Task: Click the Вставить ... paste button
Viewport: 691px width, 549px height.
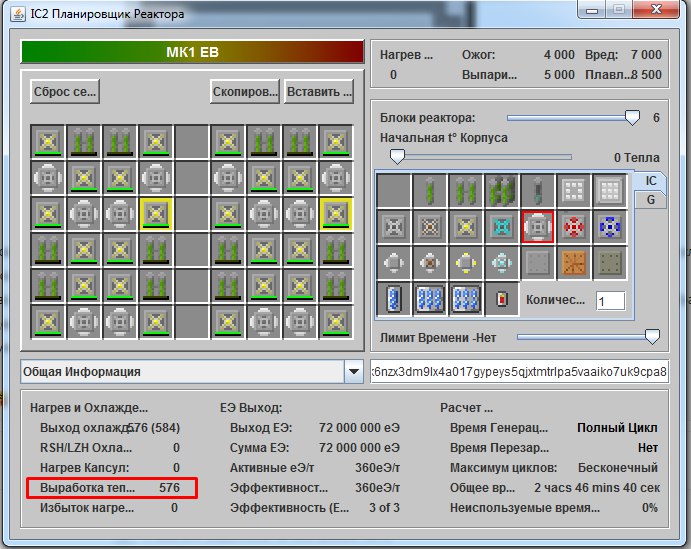Action: coord(319,92)
